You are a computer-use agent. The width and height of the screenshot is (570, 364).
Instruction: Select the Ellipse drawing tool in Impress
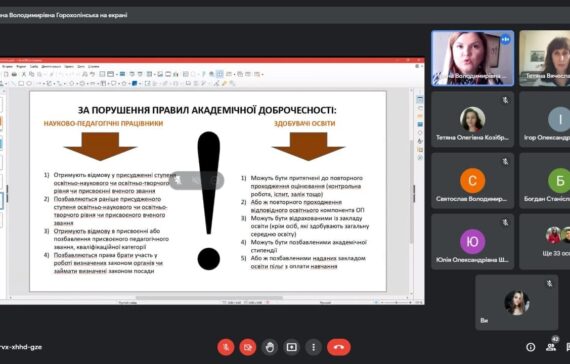tap(29, 83)
